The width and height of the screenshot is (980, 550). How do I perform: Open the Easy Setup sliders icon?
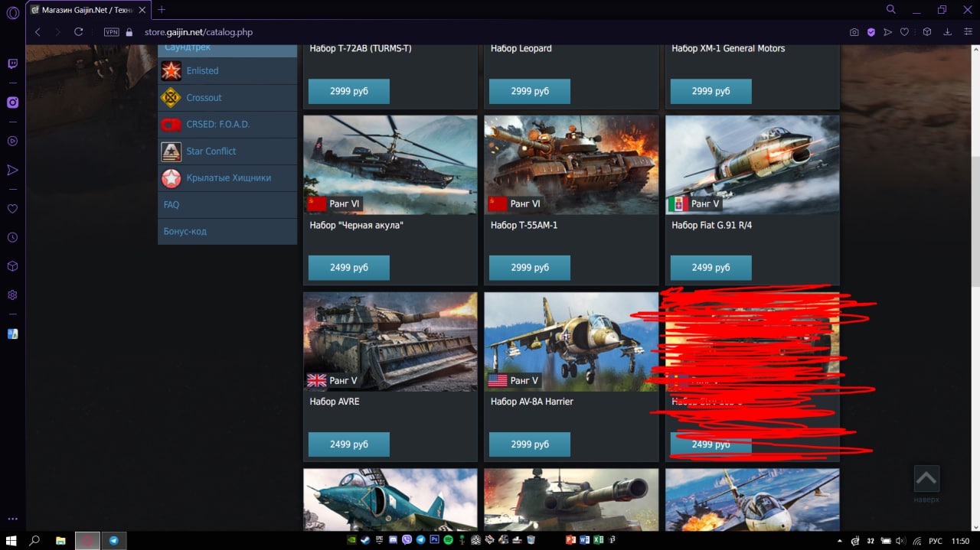point(968,32)
